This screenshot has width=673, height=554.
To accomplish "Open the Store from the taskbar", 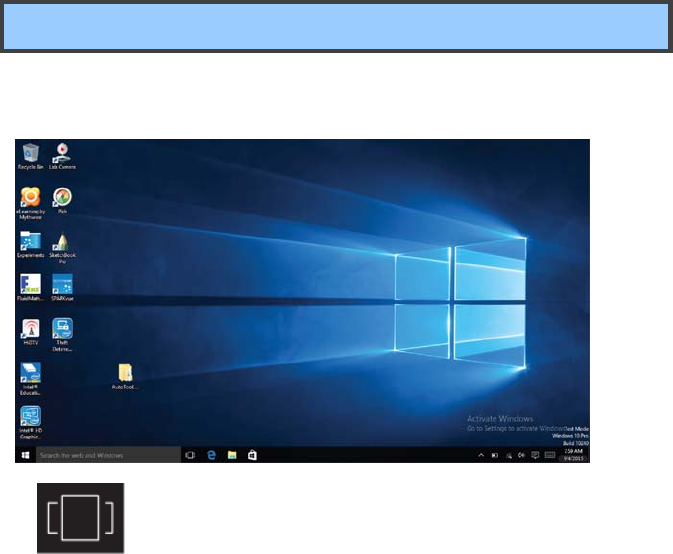I will tap(252, 455).
